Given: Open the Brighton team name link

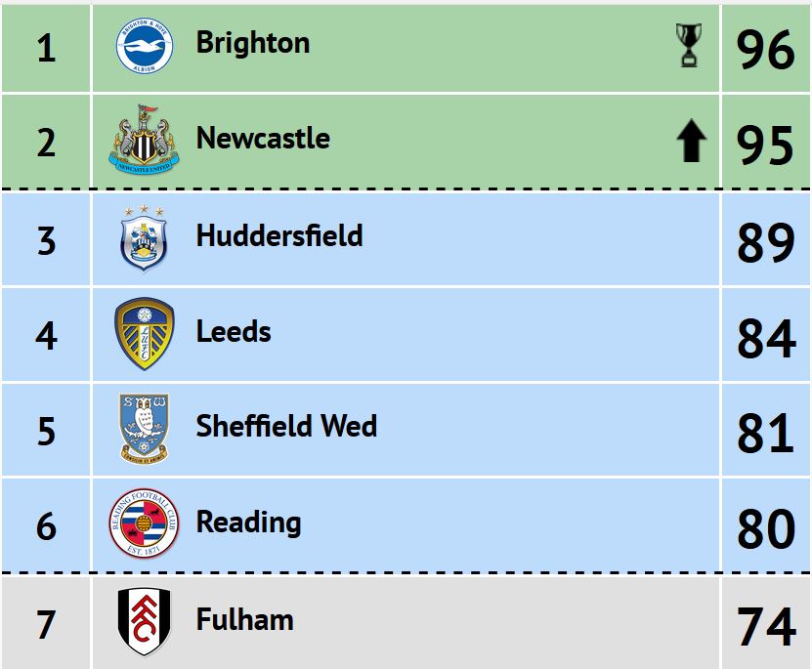Looking at the screenshot, I should pos(253,42).
